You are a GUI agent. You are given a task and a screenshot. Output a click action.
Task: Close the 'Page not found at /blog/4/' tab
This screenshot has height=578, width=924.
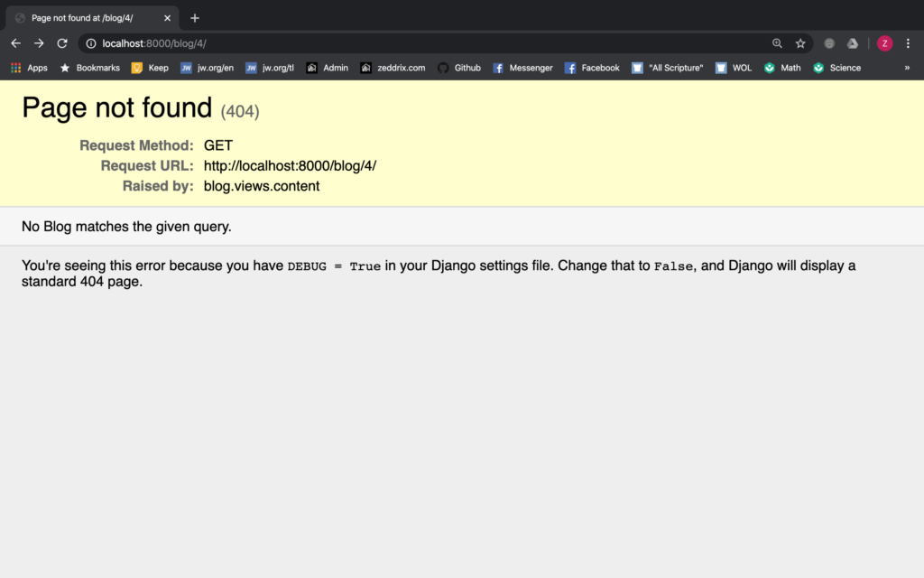(167, 18)
